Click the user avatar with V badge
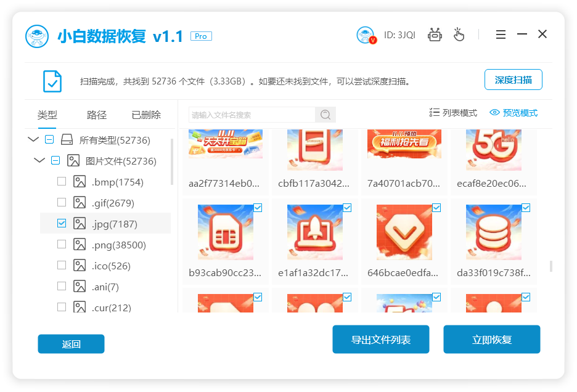The image size is (577, 392). [366, 35]
